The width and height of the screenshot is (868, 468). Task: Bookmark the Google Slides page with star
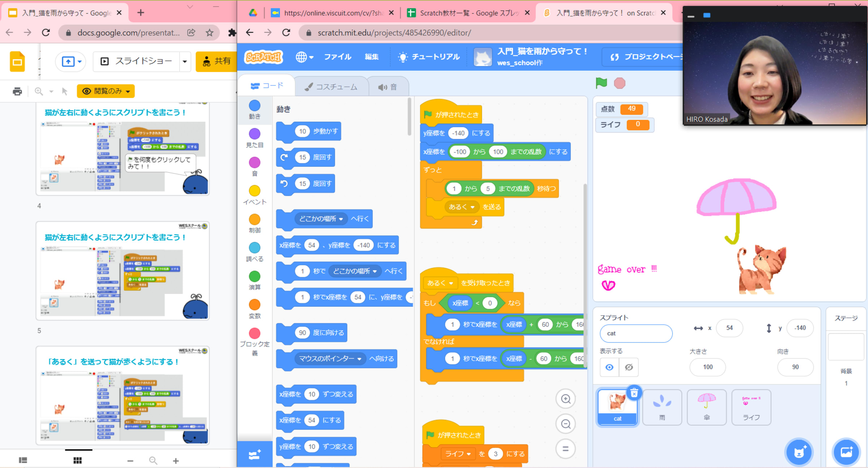pyautogui.click(x=209, y=33)
